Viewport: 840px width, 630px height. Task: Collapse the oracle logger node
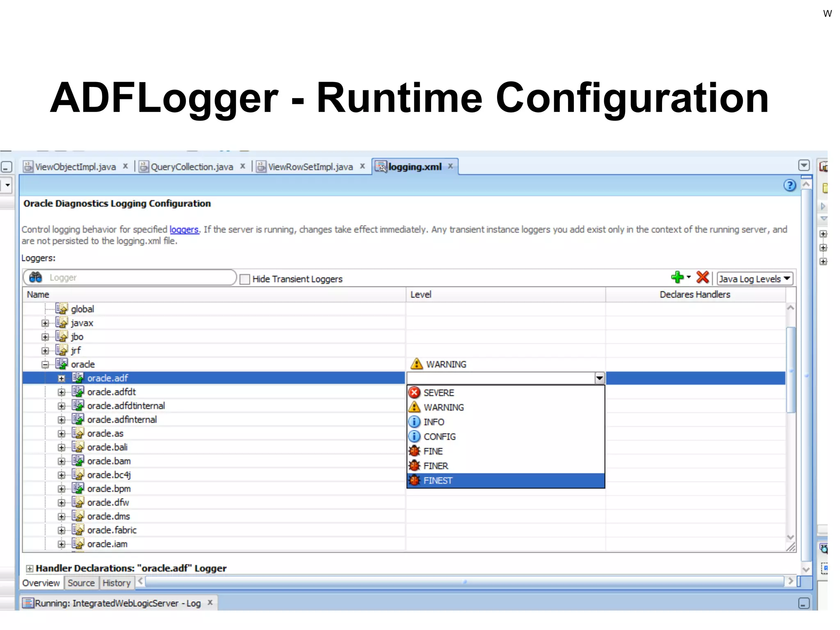pyautogui.click(x=45, y=365)
